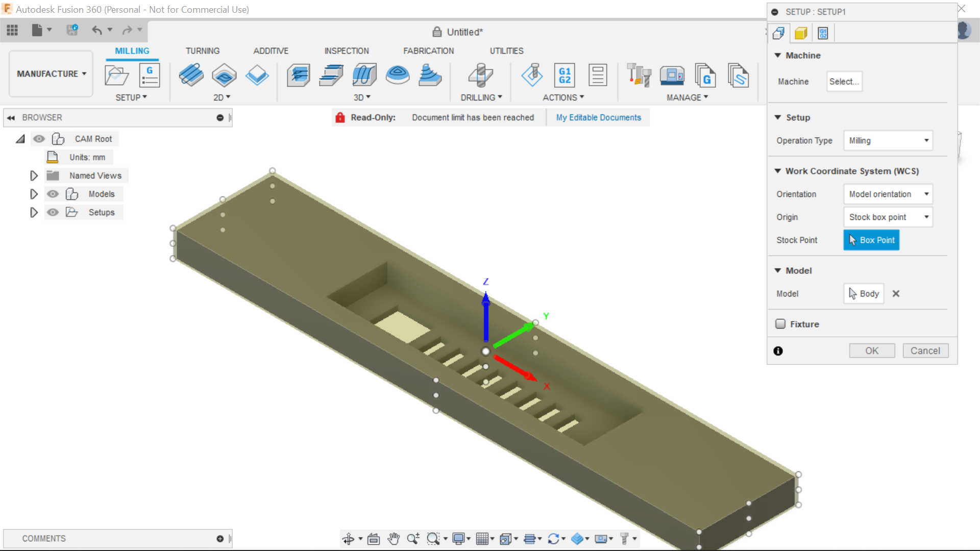The width and height of the screenshot is (980, 551).
Task: Collapse the Browser panel with double-arrow
Action: point(11,117)
